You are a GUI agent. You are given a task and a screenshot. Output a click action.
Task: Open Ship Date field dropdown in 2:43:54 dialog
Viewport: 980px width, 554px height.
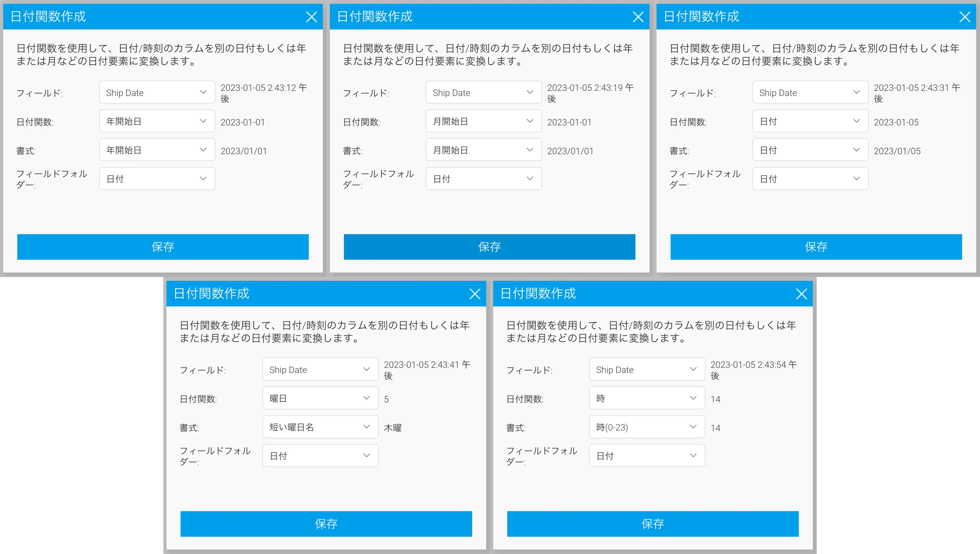647,369
